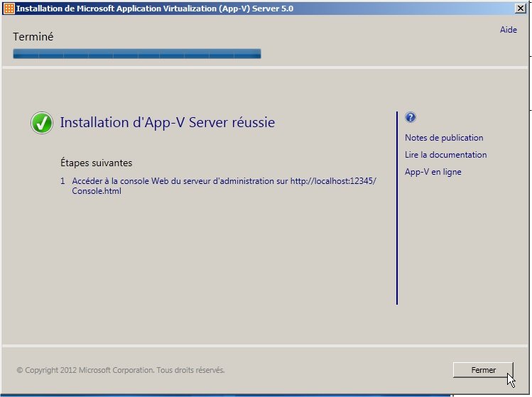Click the blue help question mark icon
The image size is (532, 397).
click(x=410, y=118)
